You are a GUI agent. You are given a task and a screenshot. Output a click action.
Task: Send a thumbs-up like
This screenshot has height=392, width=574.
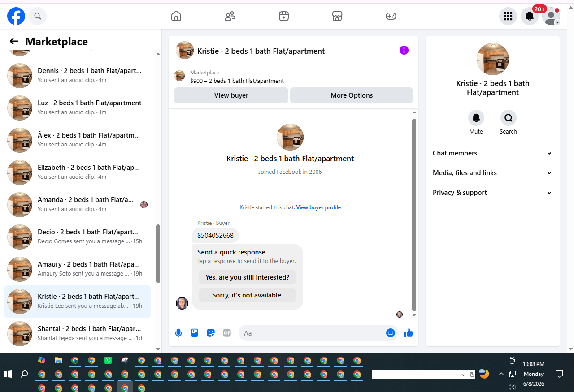point(408,333)
